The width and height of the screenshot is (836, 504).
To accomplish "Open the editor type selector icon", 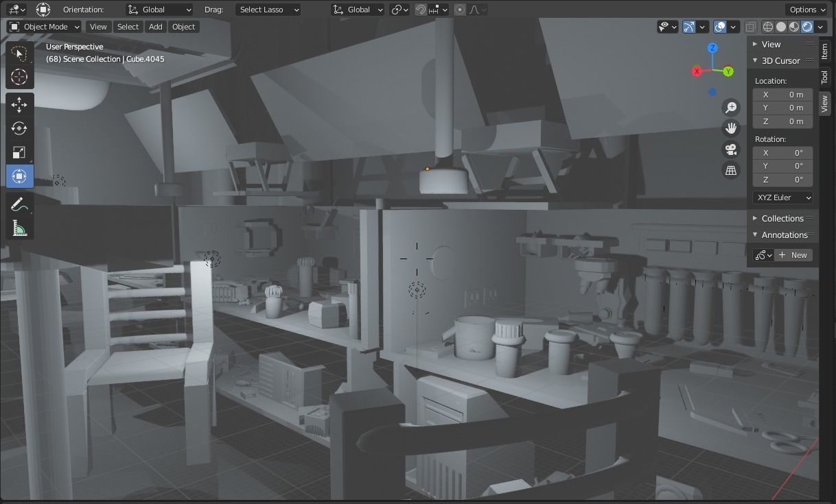I will [x=16, y=10].
